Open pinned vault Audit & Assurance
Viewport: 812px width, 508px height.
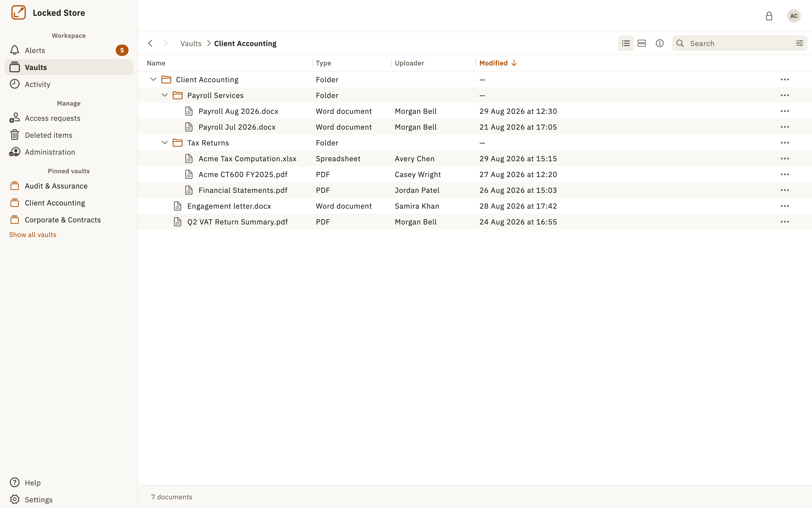[x=69, y=186]
